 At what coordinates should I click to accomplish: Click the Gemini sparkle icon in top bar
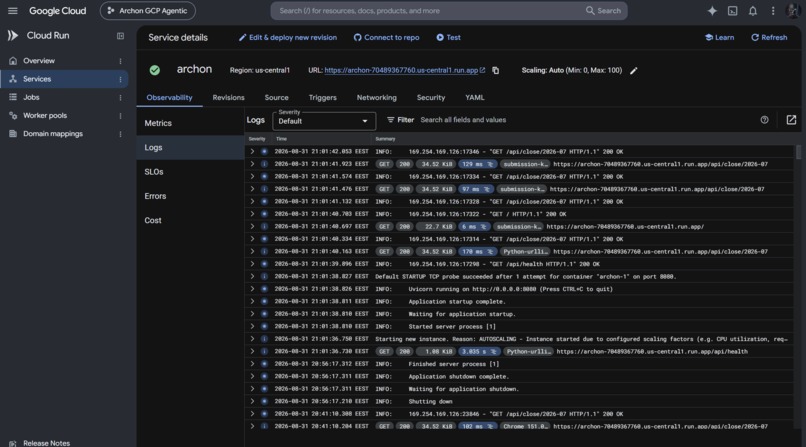pos(712,11)
